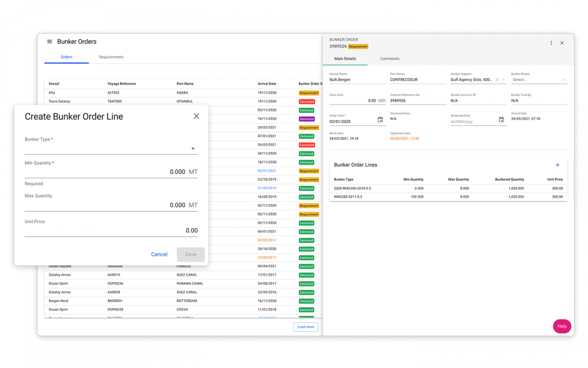
Task: Clear the Bunker Supplier selection
Action: point(497,79)
